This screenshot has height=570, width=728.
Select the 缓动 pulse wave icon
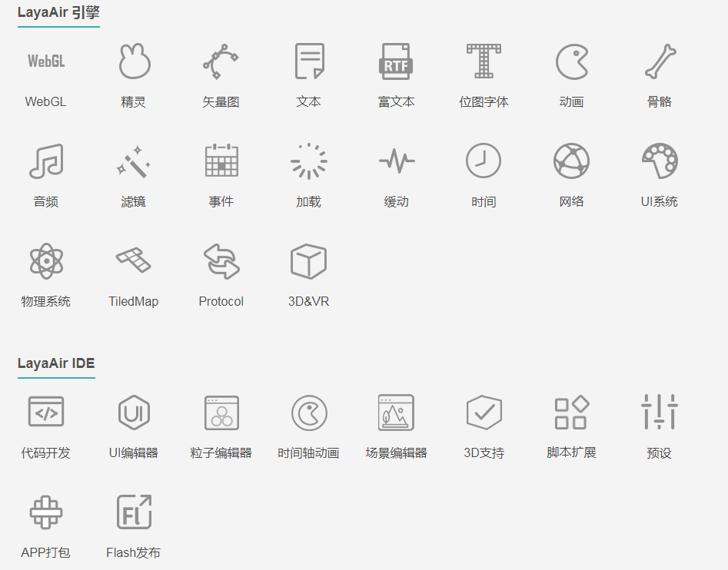click(397, 161)
